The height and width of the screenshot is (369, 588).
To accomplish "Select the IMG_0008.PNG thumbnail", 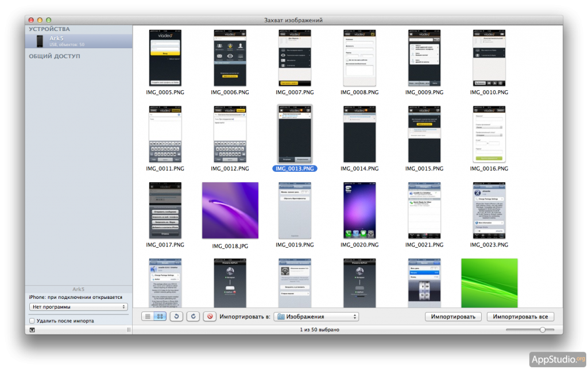I will click(x=359, y=58).
